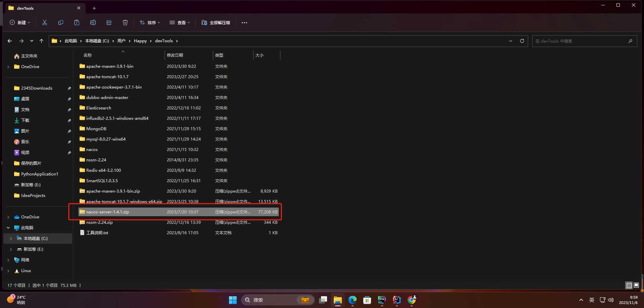Expand 网络 tree node
This screenshot has height=308, width=644.
tap(8, 260)
